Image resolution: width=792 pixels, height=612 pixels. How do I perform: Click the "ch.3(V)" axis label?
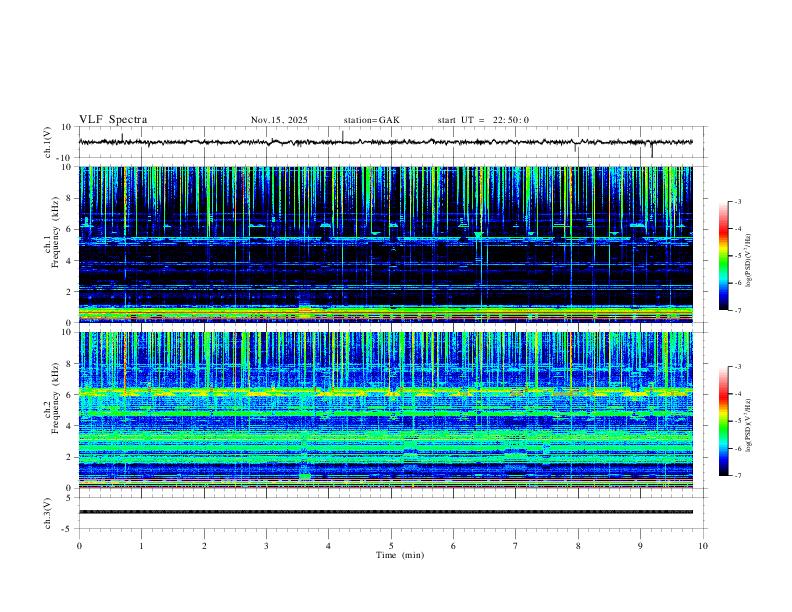click(48, 513)
